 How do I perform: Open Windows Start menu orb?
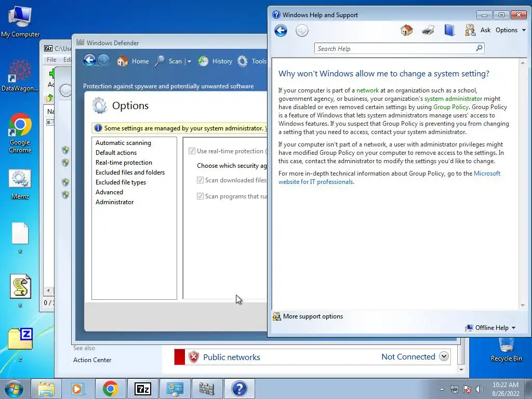click(14, 389)
